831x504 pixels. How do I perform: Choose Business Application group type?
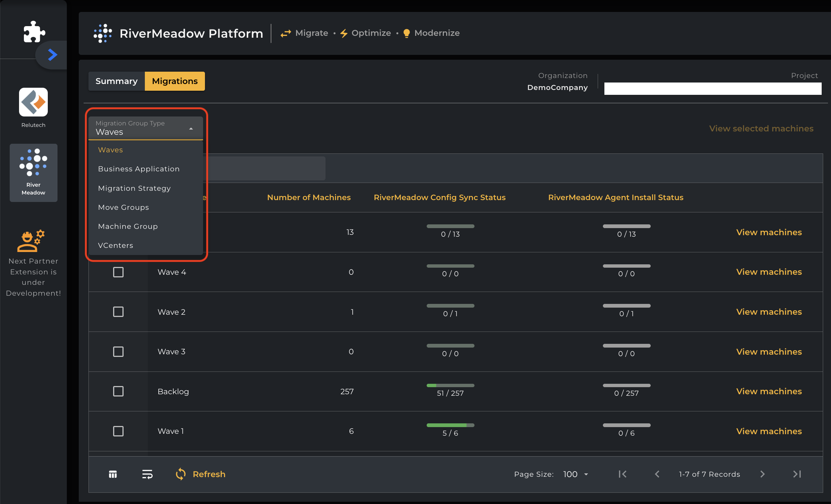(146, 169)
